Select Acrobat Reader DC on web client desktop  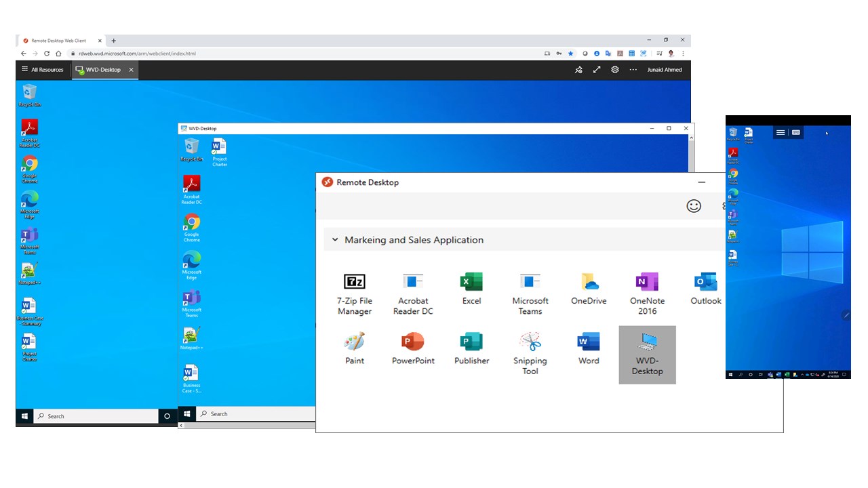[x=30, y=134]
